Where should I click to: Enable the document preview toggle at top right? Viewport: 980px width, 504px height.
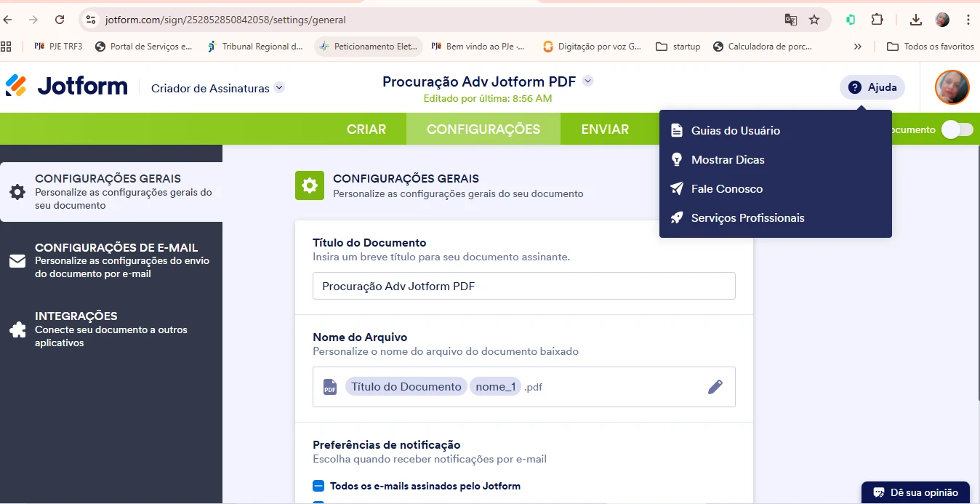pos(956,129)
